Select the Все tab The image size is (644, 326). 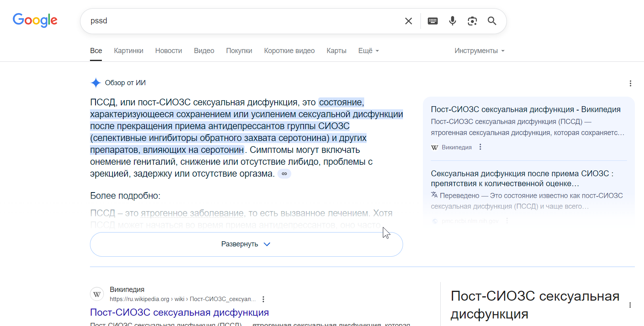(96, 51)
